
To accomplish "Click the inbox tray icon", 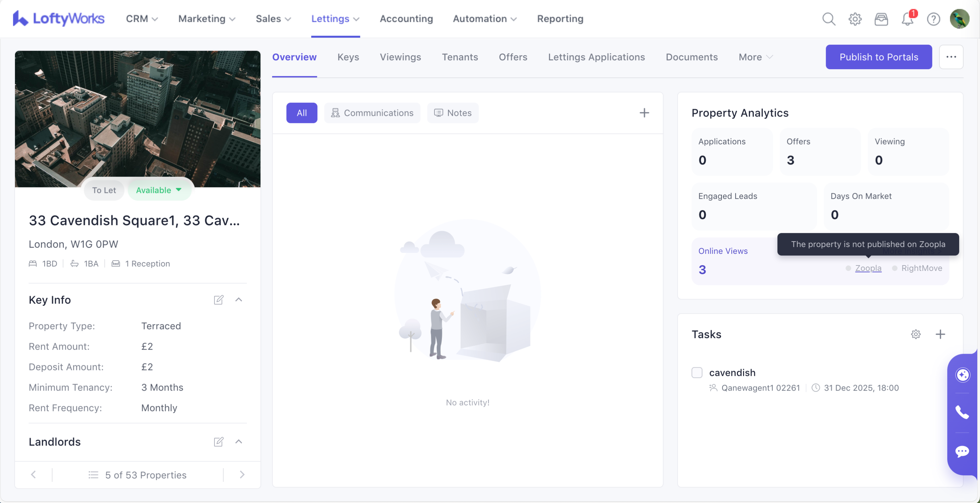I will [x=881, y=19].
